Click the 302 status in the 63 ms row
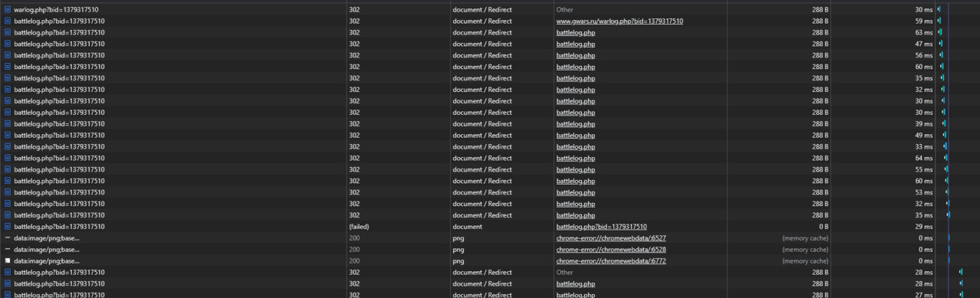The height and width of the screenshot is (298, 980). point(354,32)
